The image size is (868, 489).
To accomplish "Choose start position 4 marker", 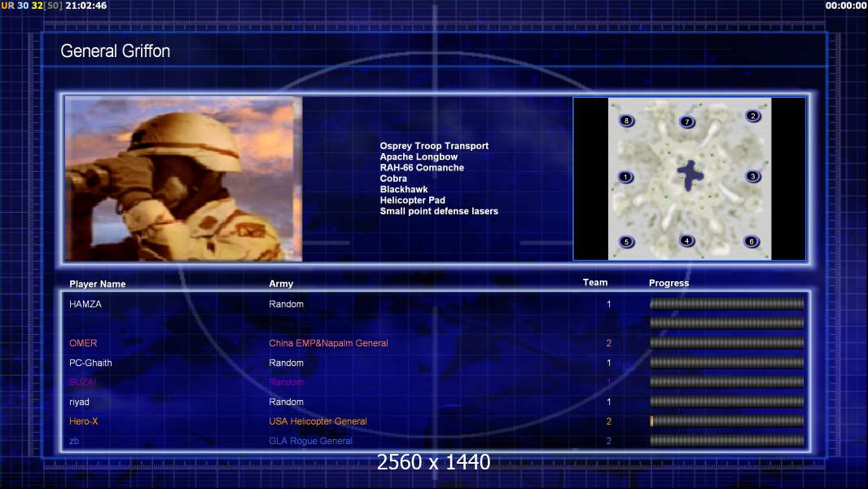I will [x=687, y=241].
